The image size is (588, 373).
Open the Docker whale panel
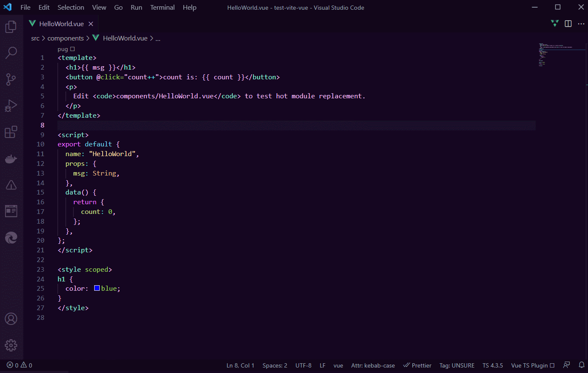pos(11,159)
